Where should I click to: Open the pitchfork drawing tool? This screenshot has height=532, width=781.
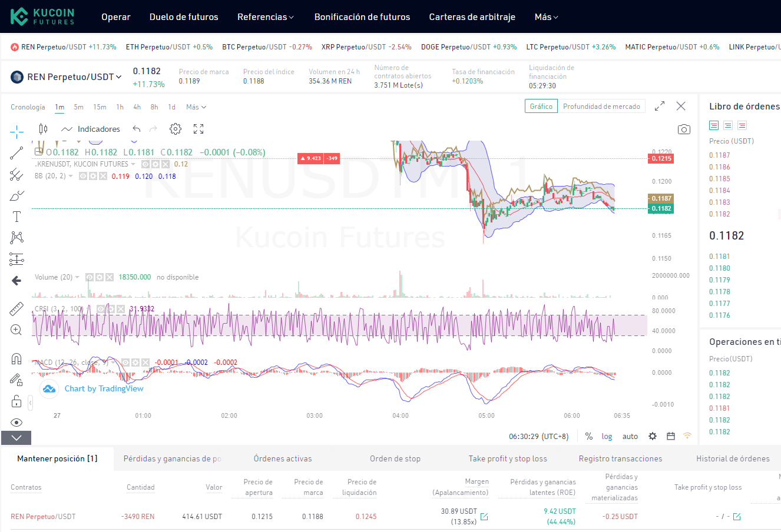click(16, 175)
